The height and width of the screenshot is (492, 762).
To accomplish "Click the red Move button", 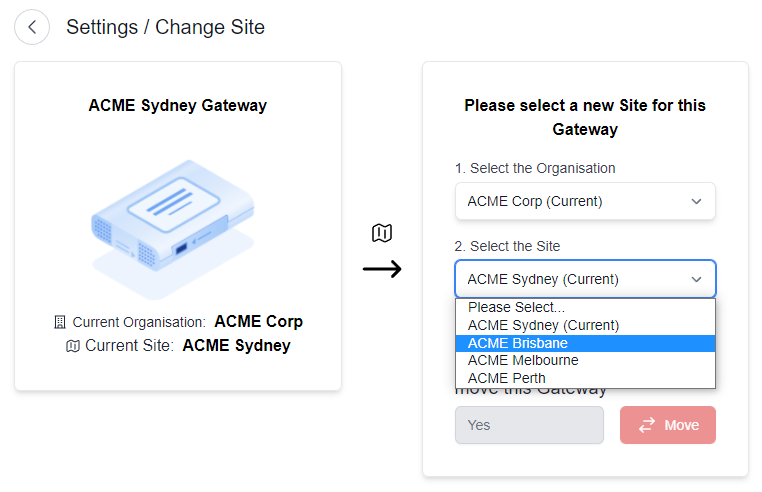I will (668, 425).
